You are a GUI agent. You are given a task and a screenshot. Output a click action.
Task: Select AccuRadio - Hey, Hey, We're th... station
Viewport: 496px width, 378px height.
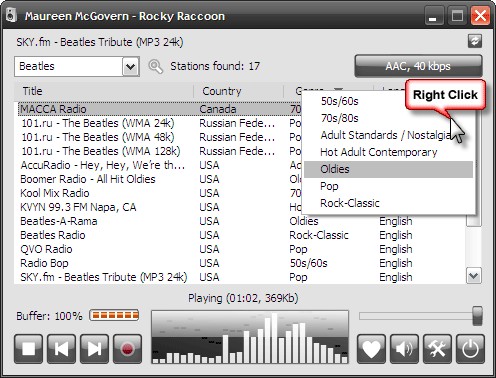pyautogui.click(x=159, y=165)
